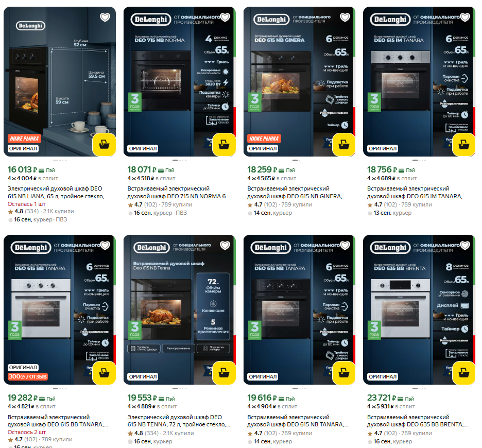
Task: Click НИЖЕ РЫНКА badge on LIANA card
Action: [24, 139]
